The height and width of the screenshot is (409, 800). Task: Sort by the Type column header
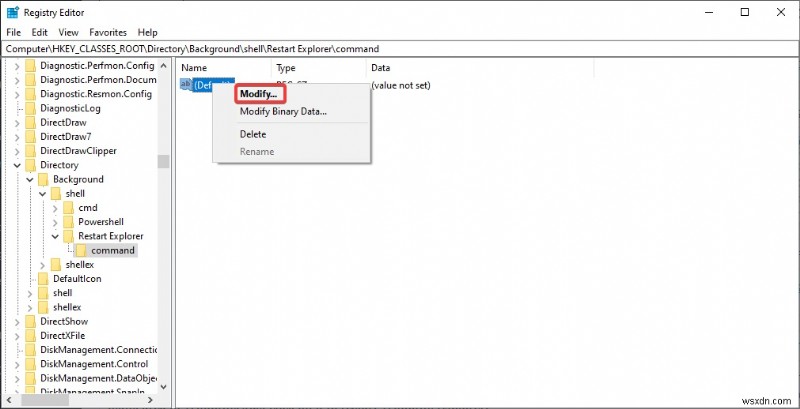(318, 67)
